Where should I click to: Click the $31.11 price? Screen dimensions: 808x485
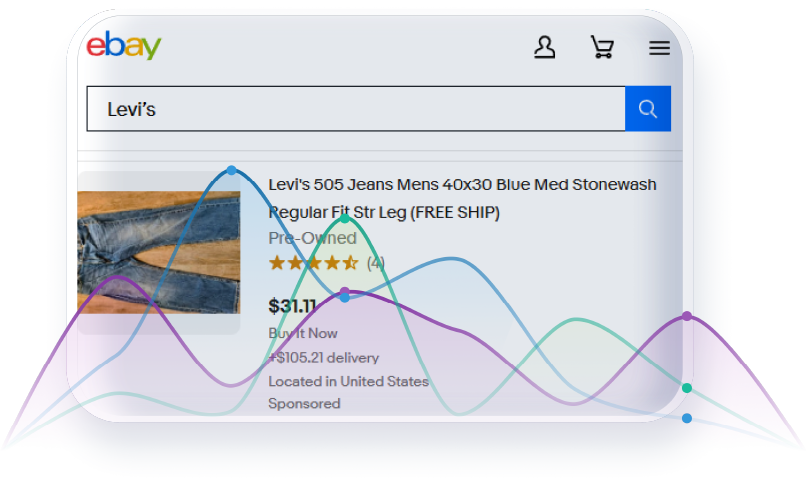click(x=293, y=306)
